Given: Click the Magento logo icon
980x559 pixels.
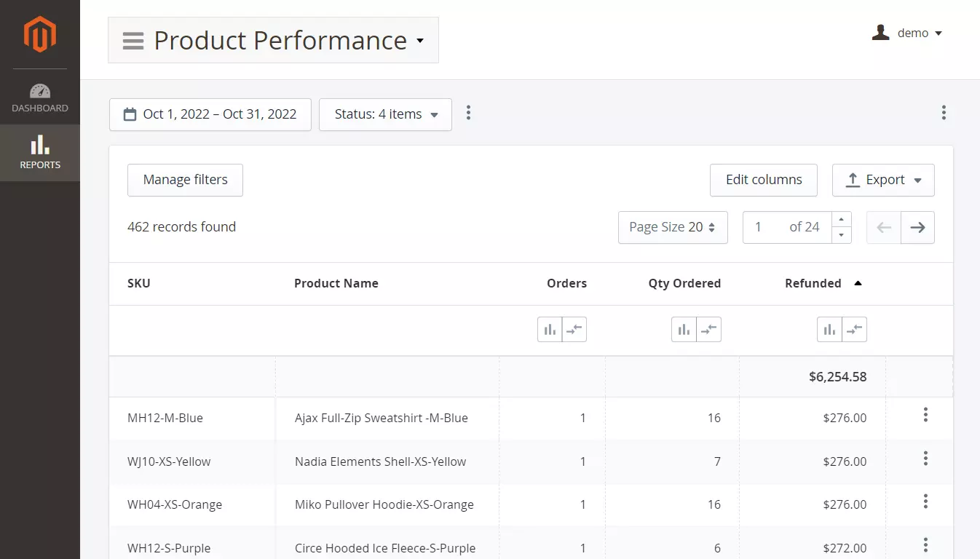Looking at the screenshot, I should pos(39,34).
